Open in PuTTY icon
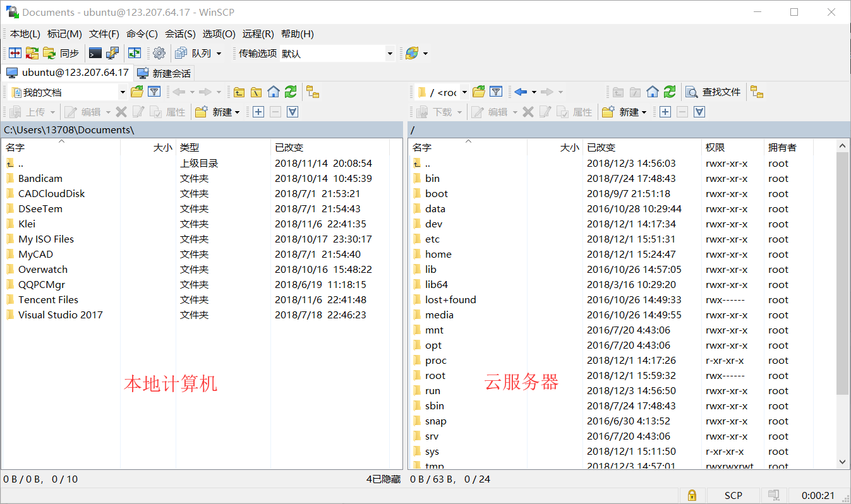The width and height of the screenshot is (851, 504). [x=112, y=54]
